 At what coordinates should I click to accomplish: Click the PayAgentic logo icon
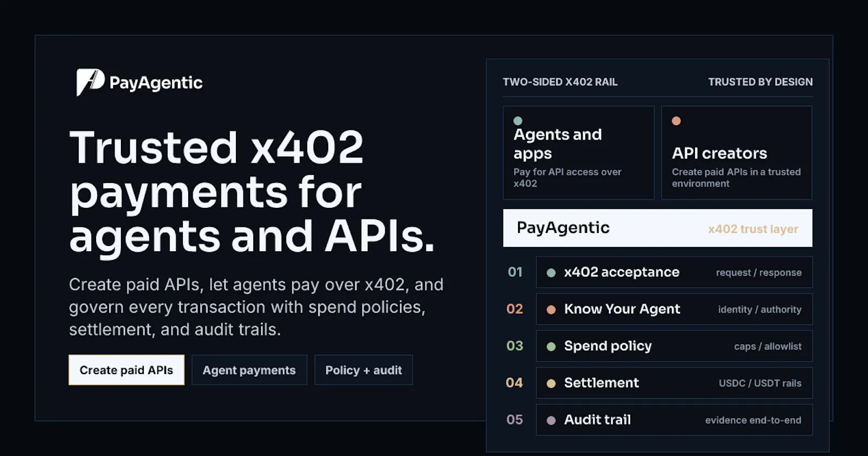coord(90,83)
